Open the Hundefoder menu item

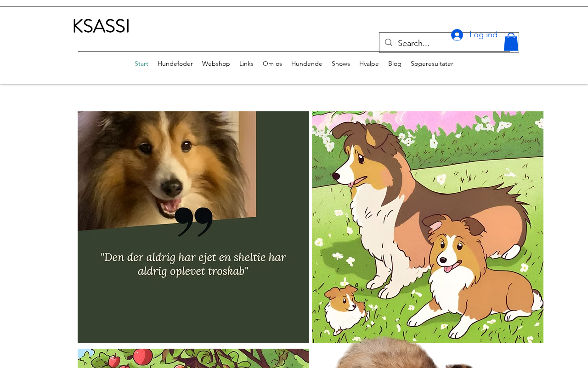point(175,63)
